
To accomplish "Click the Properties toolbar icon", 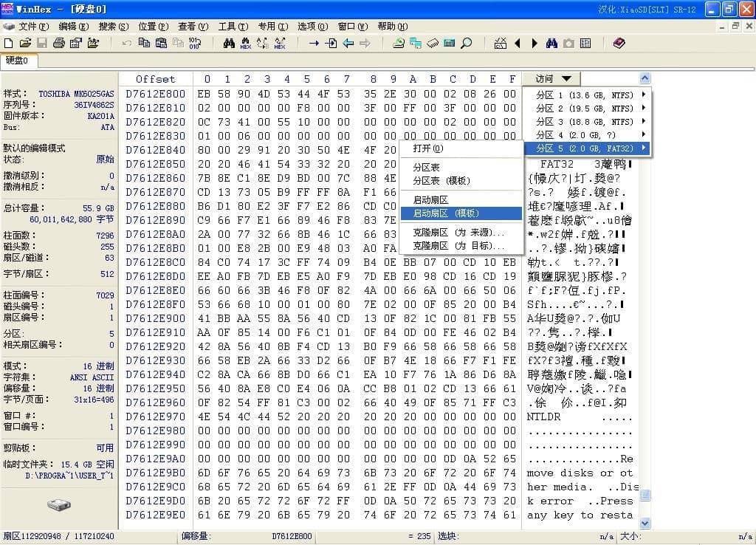I will pyautogui.click(x=76, y=44).
